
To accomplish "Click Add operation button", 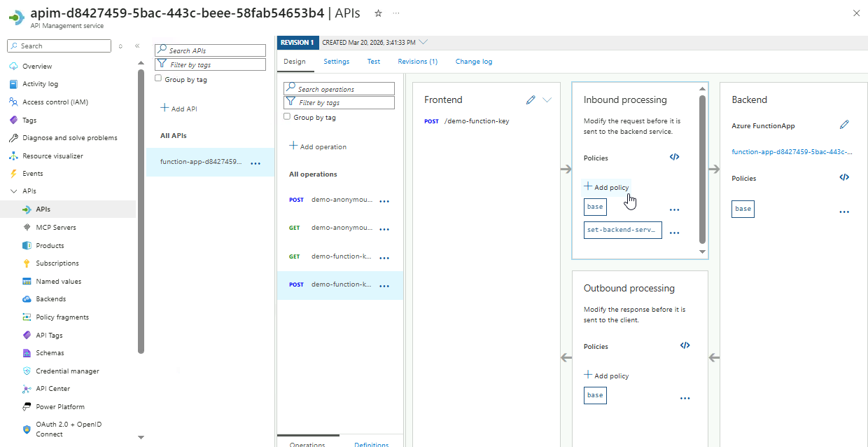I will (x=318, y=146).
